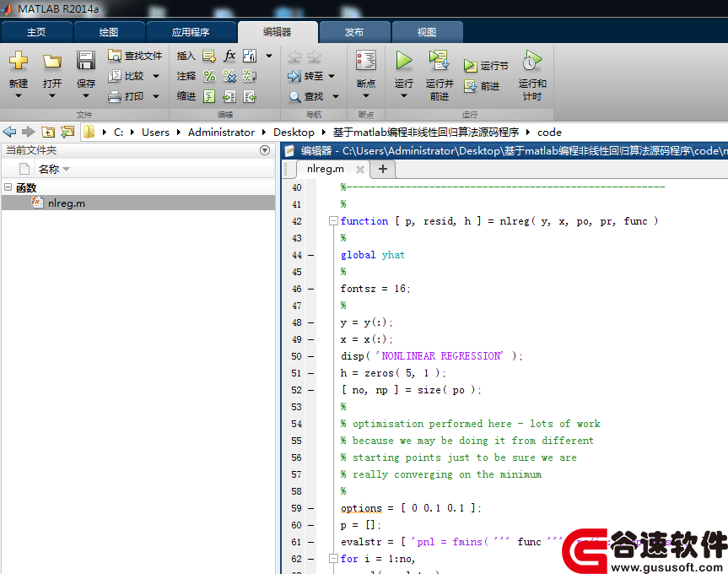Image resolution: width=728 pixels, height=574 pixels.
Task: Open the dropdown arrow under 打开
Action: pos(52,96)
